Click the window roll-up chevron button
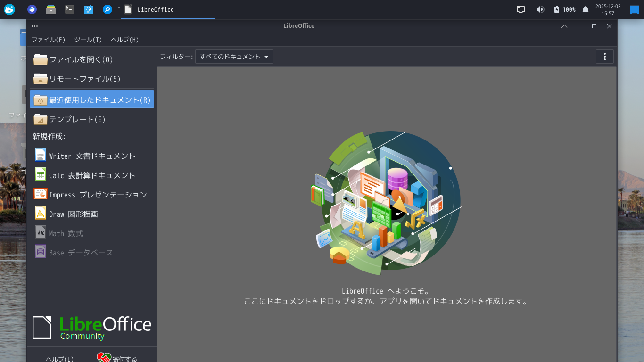This screenshot has width=644, height=362. tap(564, 26)
